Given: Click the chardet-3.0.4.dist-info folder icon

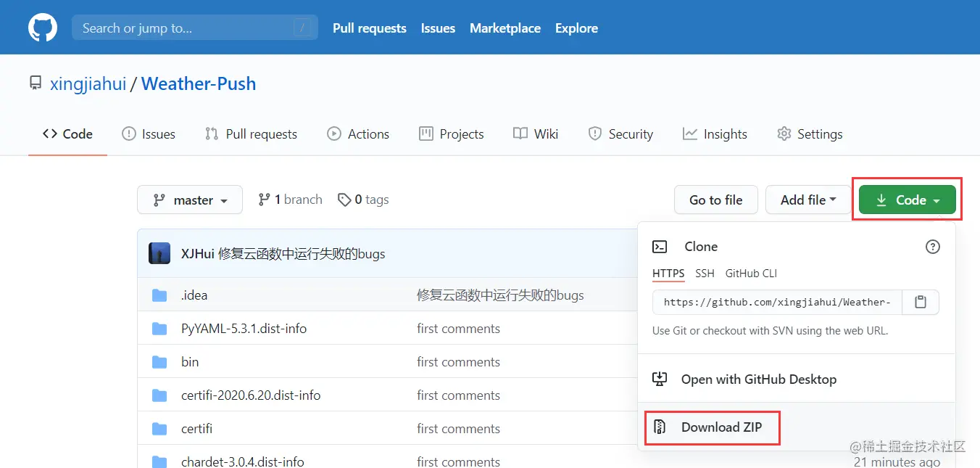Looking at the screenshot, I should pyautogui.click(x=159, y=461).
